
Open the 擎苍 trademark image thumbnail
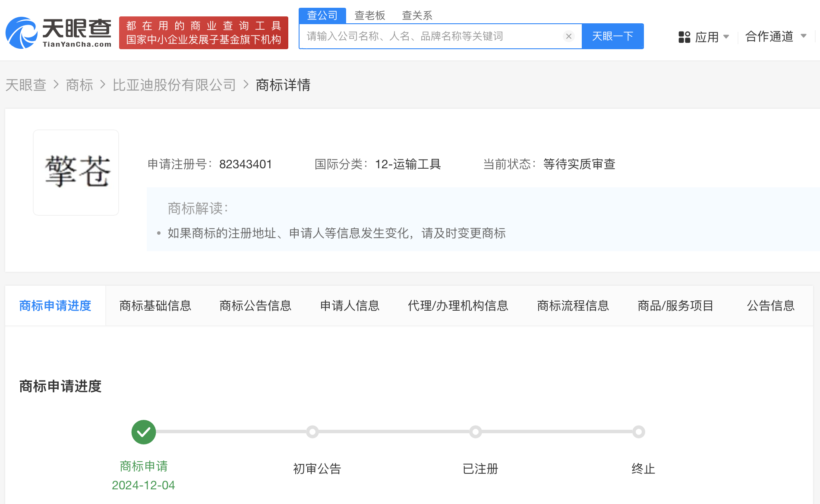tap(76, 173)
